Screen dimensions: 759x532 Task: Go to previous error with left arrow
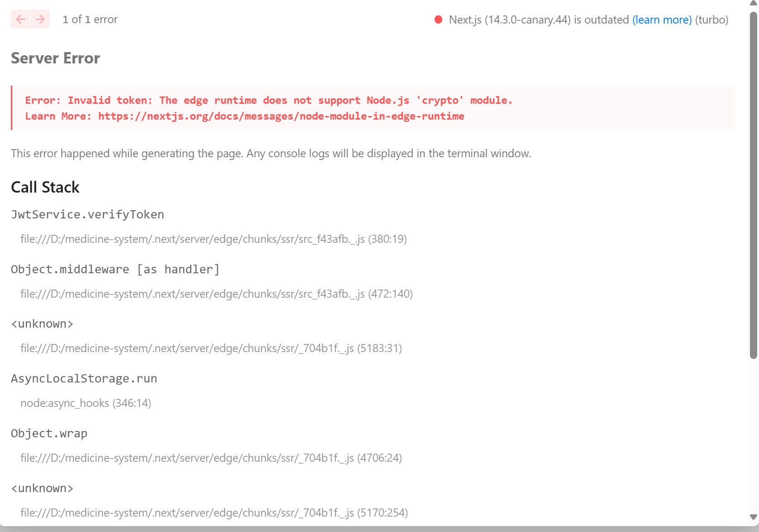[x=20, y=19]
